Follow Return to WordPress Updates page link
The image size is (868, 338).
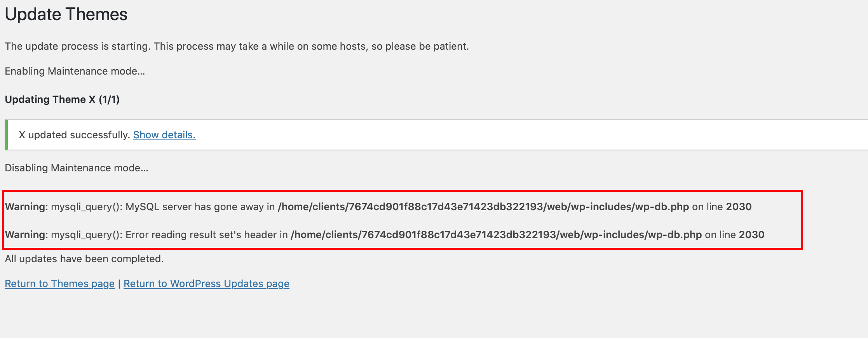point(206,284)
